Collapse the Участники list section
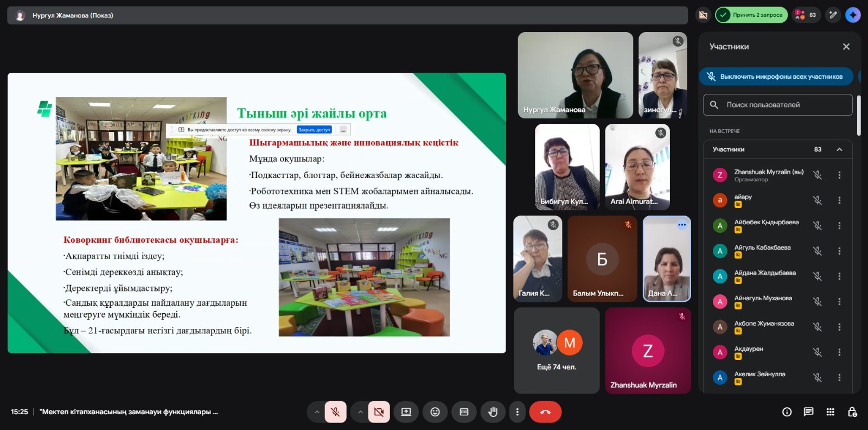The height and width of the screenshot is (430, 868). 839,149
